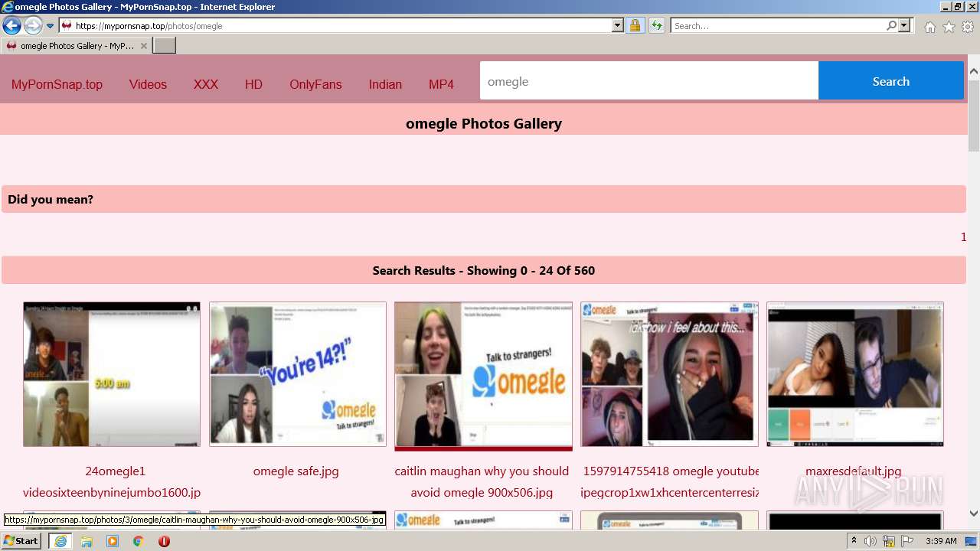
Task: Click the vertical scrollbar thumb
Action: click(974, 115)
